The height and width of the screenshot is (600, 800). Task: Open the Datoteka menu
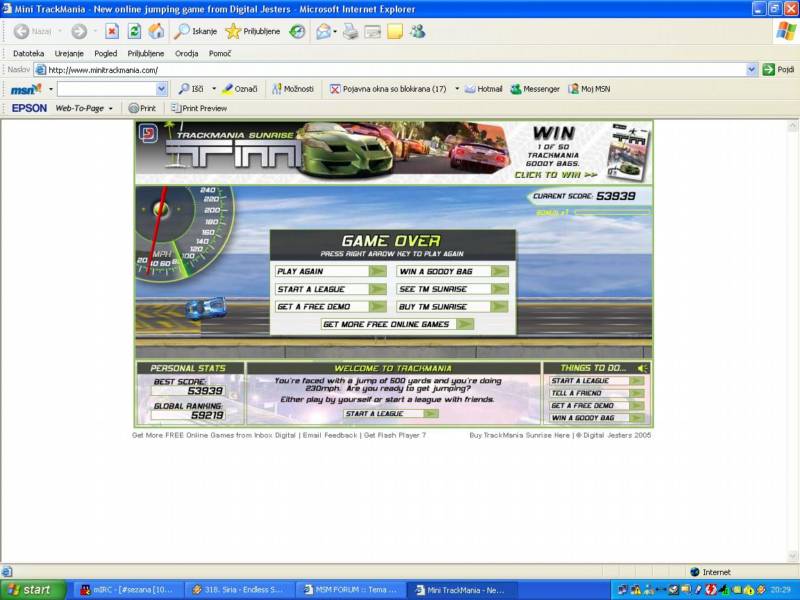pos(29,53)
